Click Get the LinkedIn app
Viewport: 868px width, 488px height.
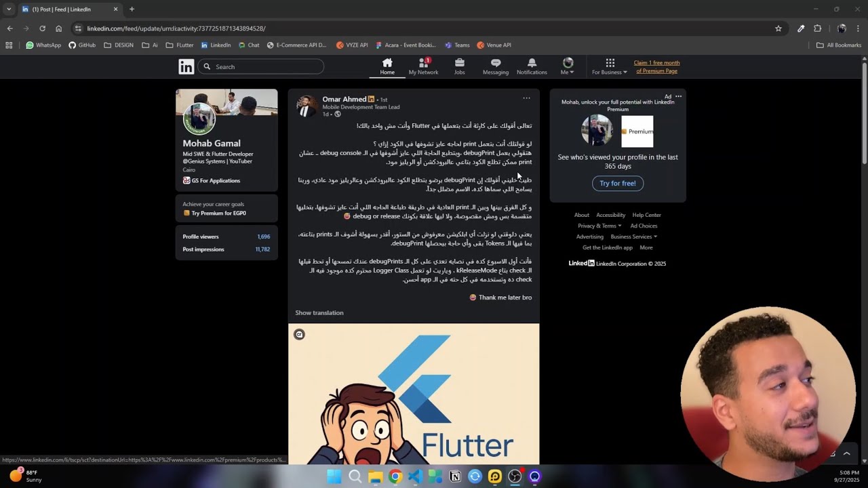(x=608, y=247)
